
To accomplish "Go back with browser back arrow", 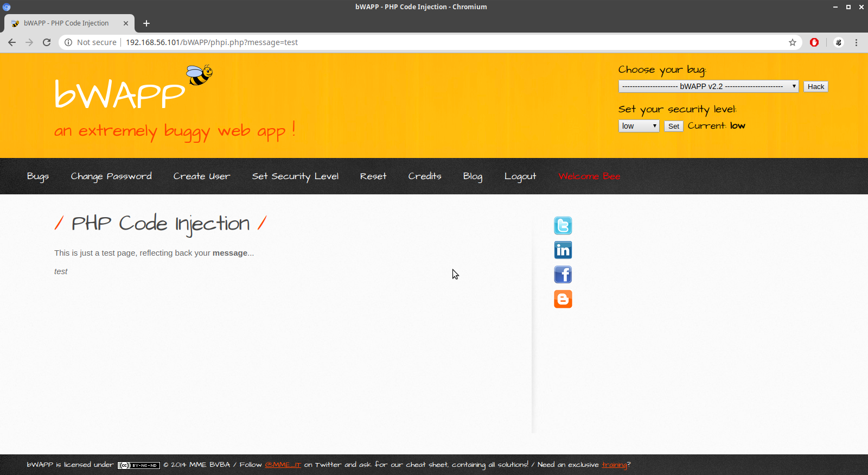I will (12, 42).
